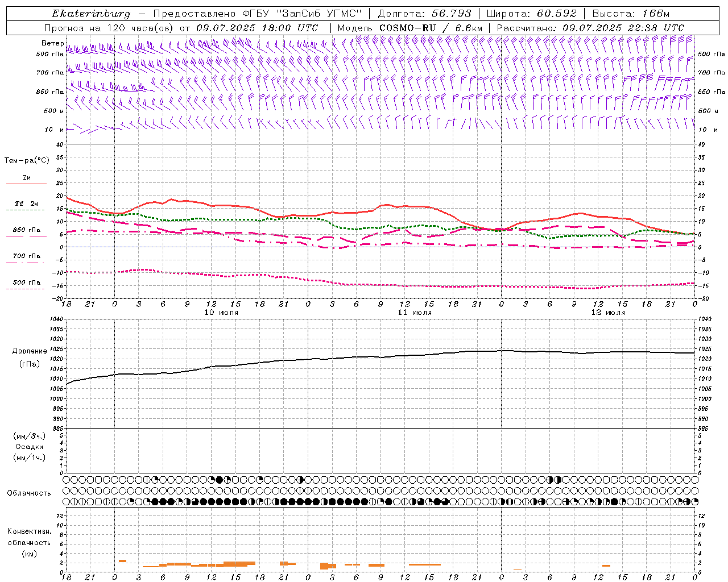Viewport: 728px width, 582px height.
Task: Click the 'Высота: 166м' value
Action: [631, 14]
